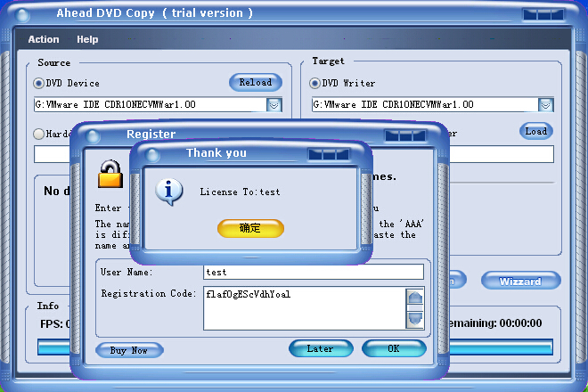
Task: Click the Remaining: 00:00:00 text
Action: coord(495,323)
